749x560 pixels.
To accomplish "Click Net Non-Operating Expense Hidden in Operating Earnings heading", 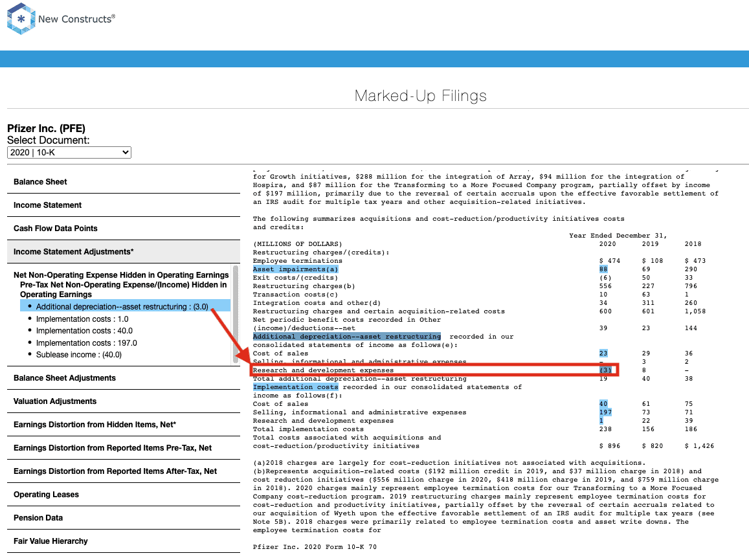I will tap(121, 275).
